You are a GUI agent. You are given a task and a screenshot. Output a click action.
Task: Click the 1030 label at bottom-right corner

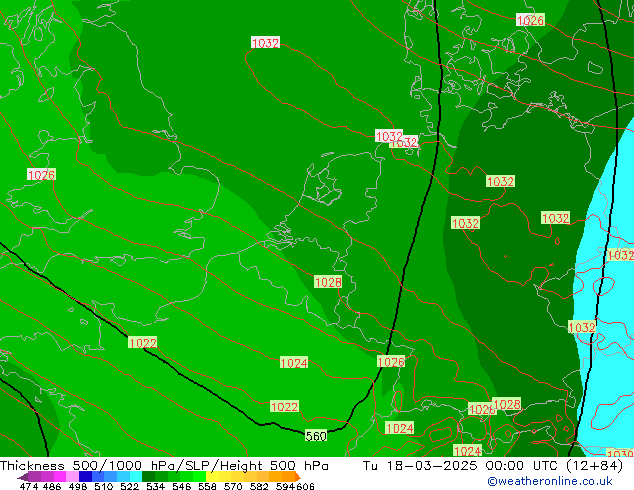point(620,455)
